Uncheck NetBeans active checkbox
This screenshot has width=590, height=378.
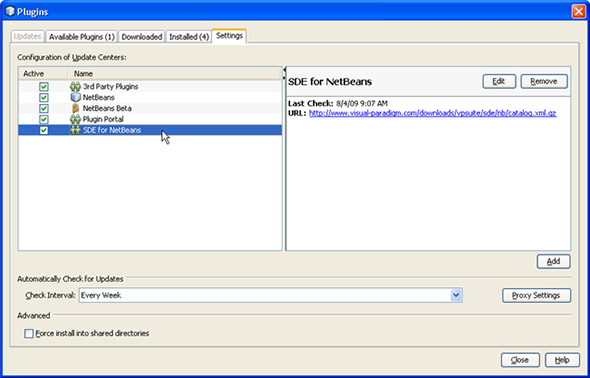[44, 98]
